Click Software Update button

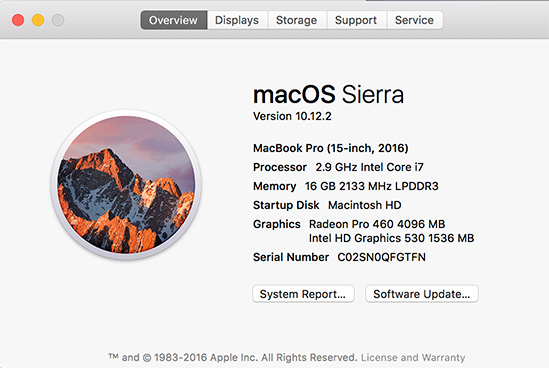tap(422, 294)
